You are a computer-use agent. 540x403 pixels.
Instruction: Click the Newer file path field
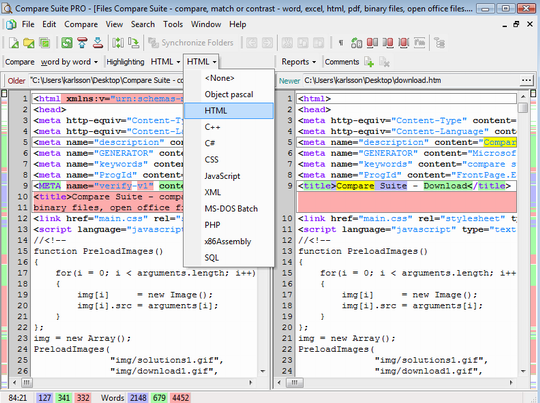[x=411, y=80]
